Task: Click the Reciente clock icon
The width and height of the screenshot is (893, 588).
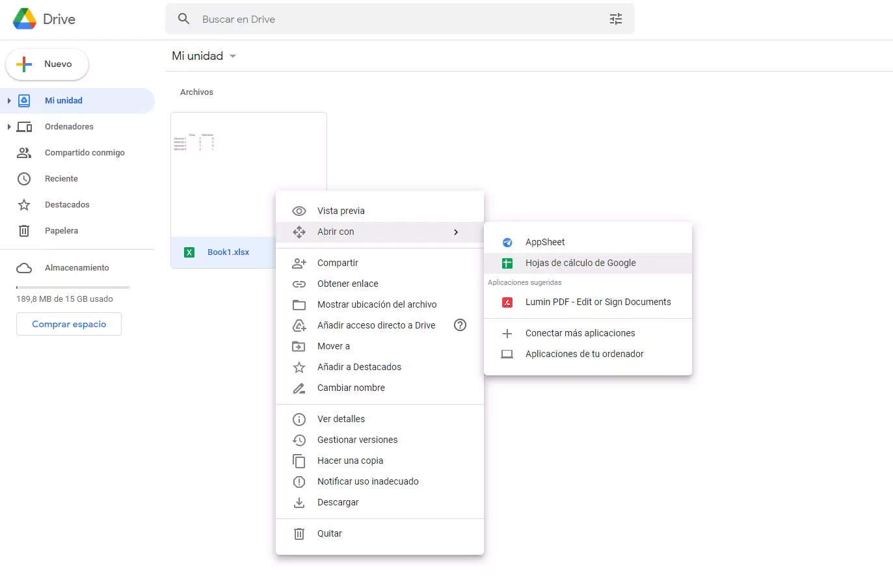Action: [x=24, y=179]
